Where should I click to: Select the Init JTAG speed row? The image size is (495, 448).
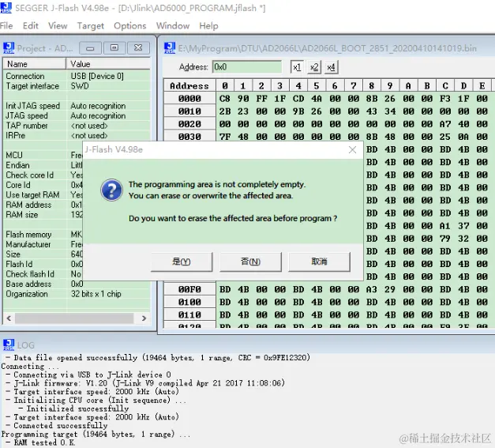click(77, 106)
